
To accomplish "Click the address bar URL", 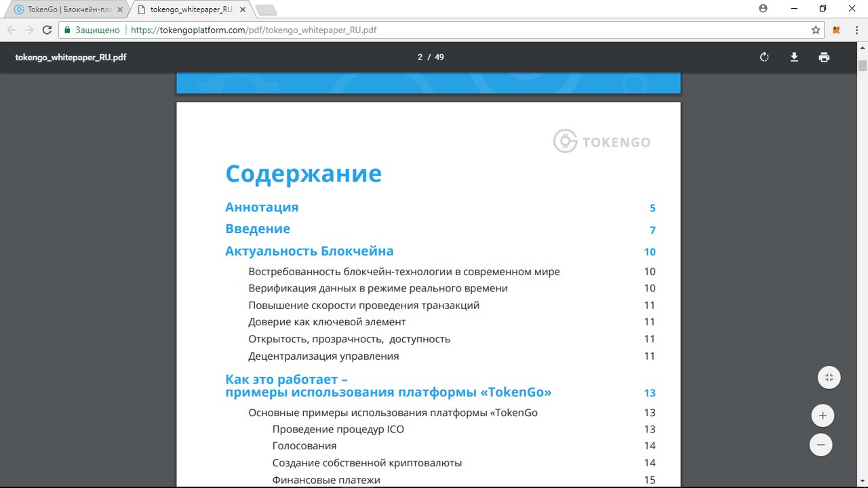I will click(x=254, y=30).
